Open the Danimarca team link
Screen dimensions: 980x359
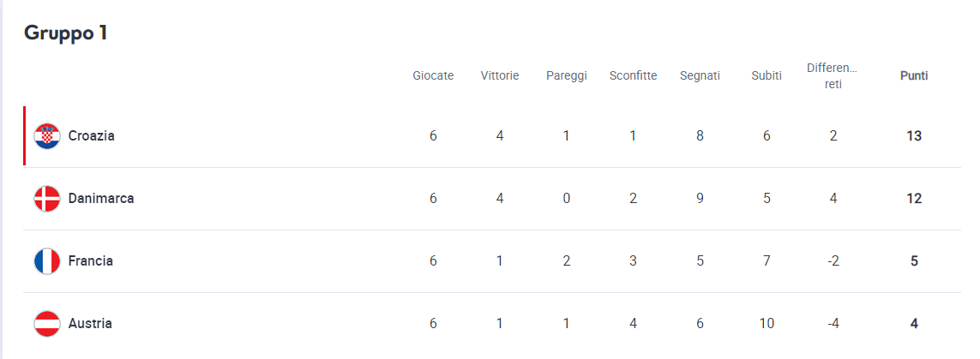(101, 199)
